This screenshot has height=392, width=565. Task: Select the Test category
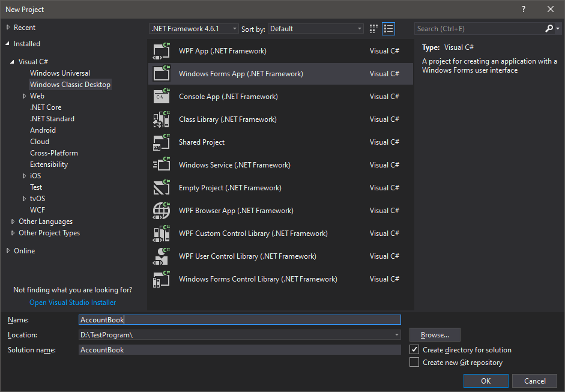click(36, 187)
